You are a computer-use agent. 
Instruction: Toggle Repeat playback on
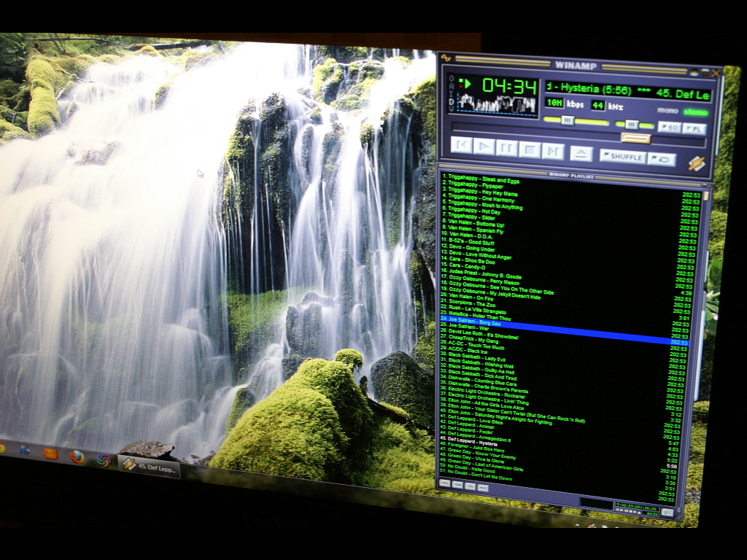point(662,159)
